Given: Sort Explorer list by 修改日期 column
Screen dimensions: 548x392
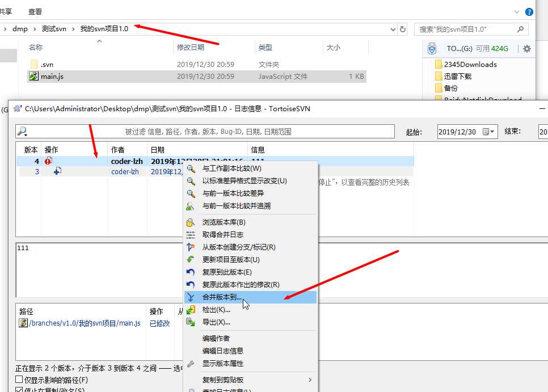Looking at the screenshot, I should tap(191, 48).
